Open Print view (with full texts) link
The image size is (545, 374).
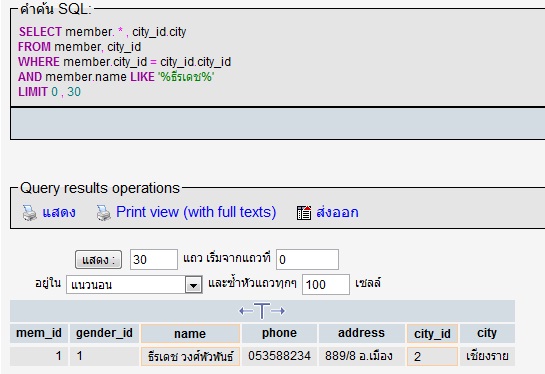click(x=196, y=212)
